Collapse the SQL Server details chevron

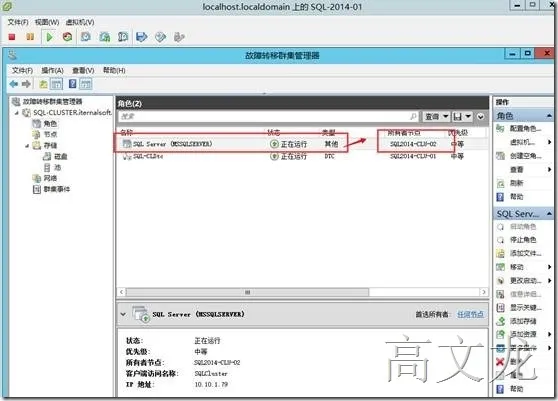pyautogui.click(x=123, y=314)
